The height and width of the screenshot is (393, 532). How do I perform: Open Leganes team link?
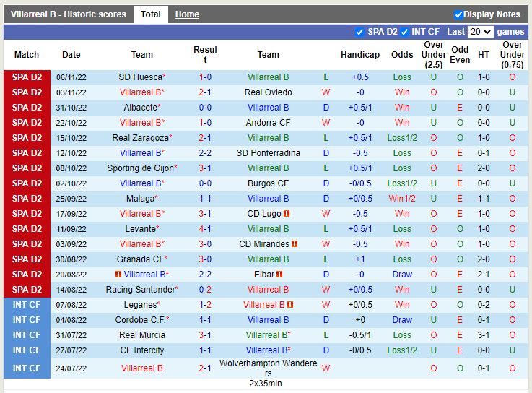click(141, 305)
